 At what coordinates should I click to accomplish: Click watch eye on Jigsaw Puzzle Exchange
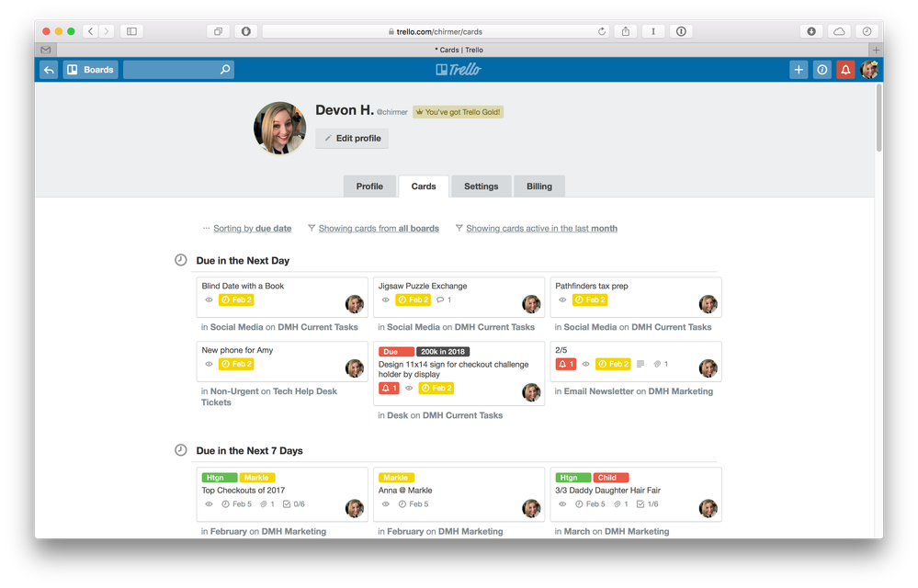(386, 300)
